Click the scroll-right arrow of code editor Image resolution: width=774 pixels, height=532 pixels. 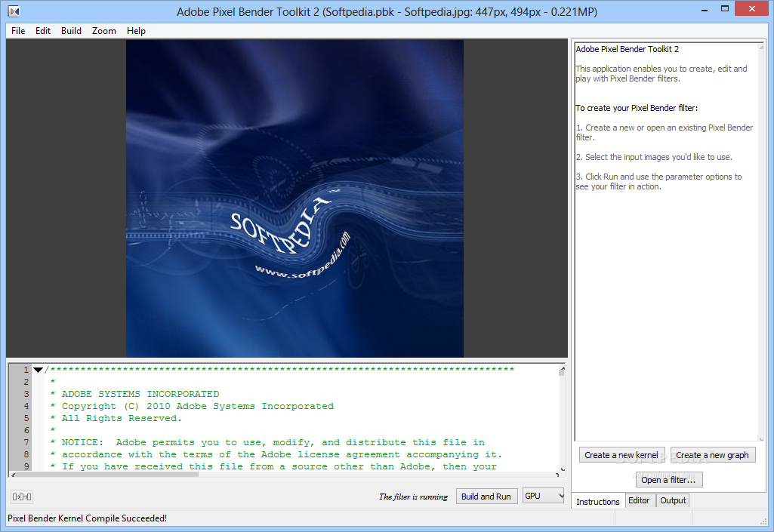(557, 475)
